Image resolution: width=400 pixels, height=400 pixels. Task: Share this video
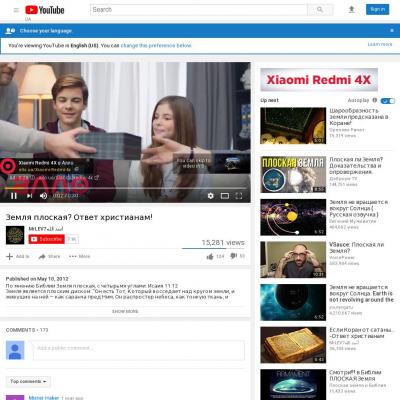click(x=49, y=256)
